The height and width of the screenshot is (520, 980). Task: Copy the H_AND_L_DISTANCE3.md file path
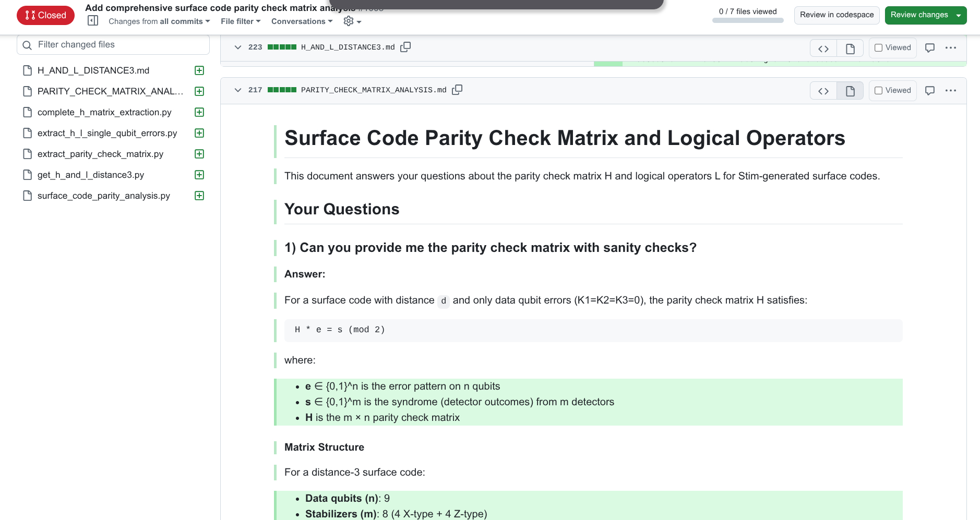coord(405,47)
